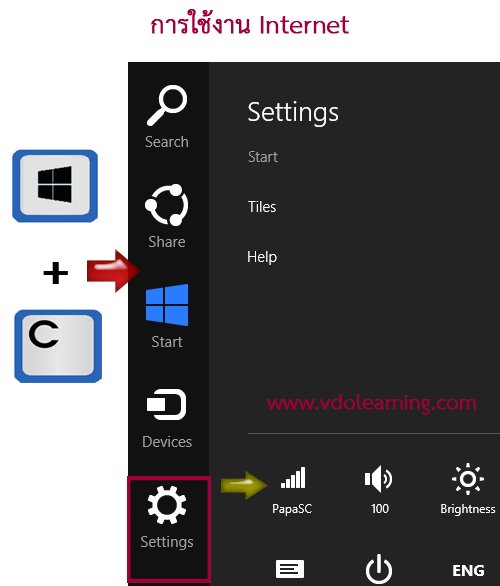This screenshot has width=500, height=586.
Task: Click the volume speaker icon
Action: pos(379,479)
